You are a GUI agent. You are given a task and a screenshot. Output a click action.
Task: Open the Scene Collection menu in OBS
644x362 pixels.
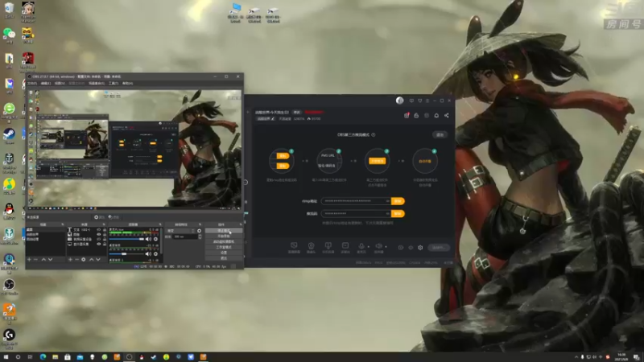point(96,84)
